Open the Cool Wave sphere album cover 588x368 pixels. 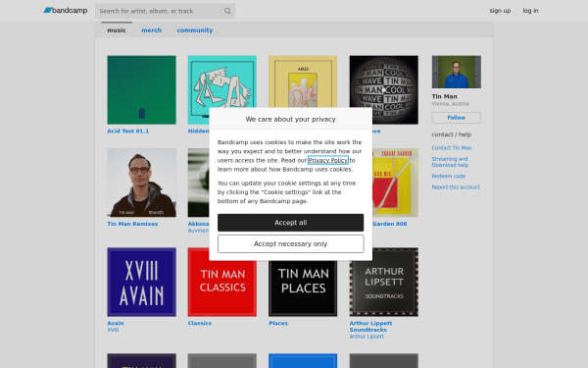click(x=383, y=89)
